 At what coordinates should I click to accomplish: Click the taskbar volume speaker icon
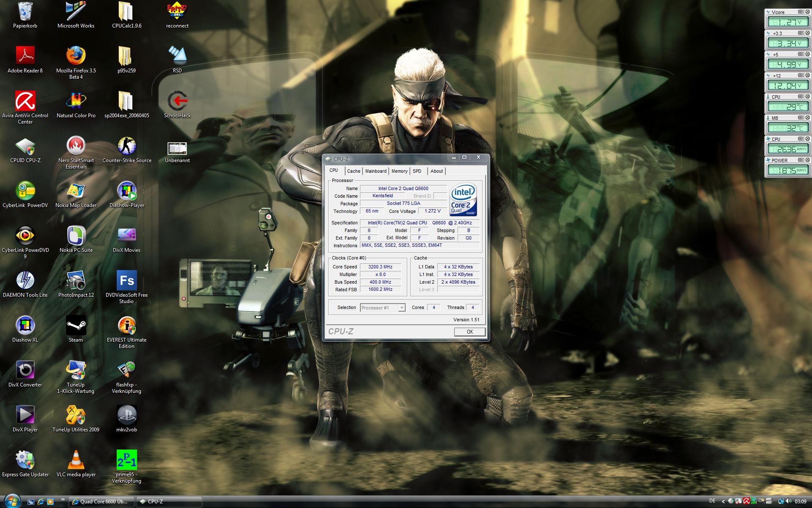pos(788,501)
